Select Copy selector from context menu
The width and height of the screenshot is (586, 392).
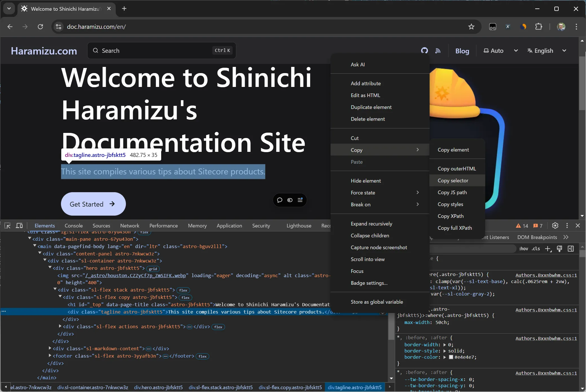(453, 180)
